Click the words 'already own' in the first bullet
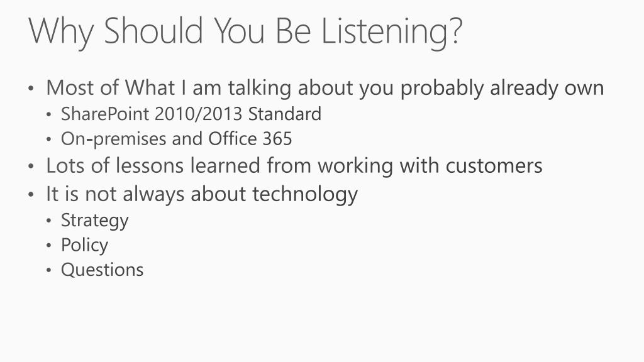 click(x=547, y=88)
